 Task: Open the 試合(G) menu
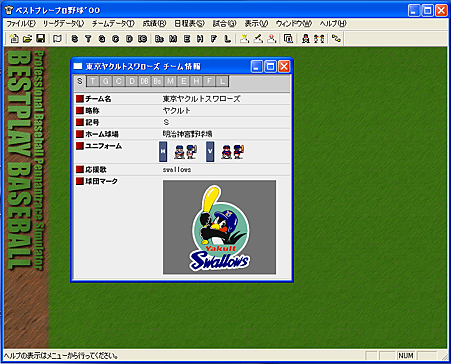(224, 24)
